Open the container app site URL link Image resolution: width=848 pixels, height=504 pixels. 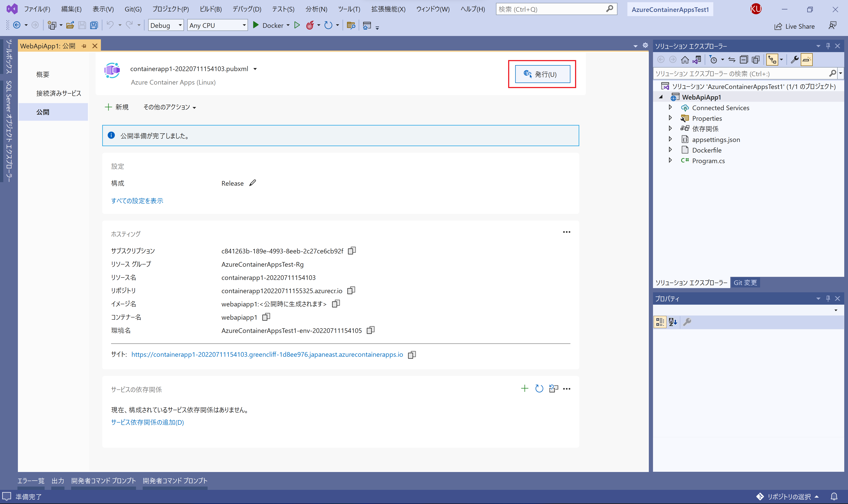tap(267, 355)
